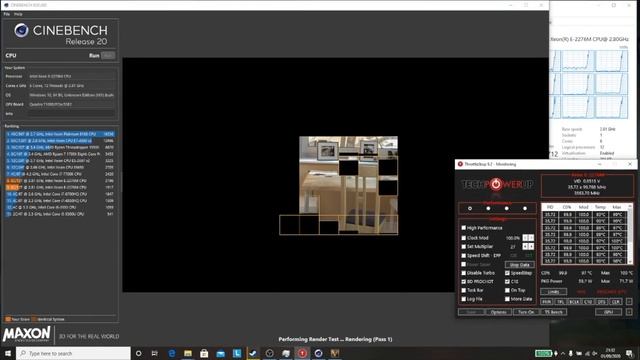
Task: Select second ThrottleStop performance profile radio
Action: pyautogui.click(x=488, y=209)
